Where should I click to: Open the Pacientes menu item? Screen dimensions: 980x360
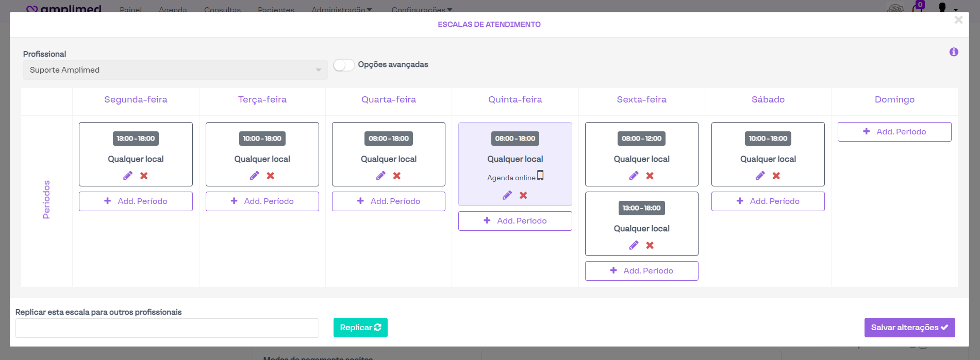pyautogui.click(x=276, y=9)
